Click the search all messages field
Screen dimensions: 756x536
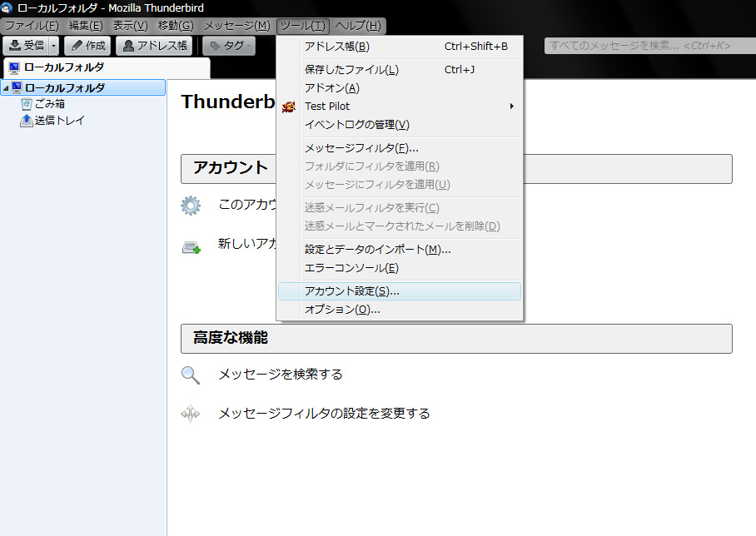pos(650,46)
